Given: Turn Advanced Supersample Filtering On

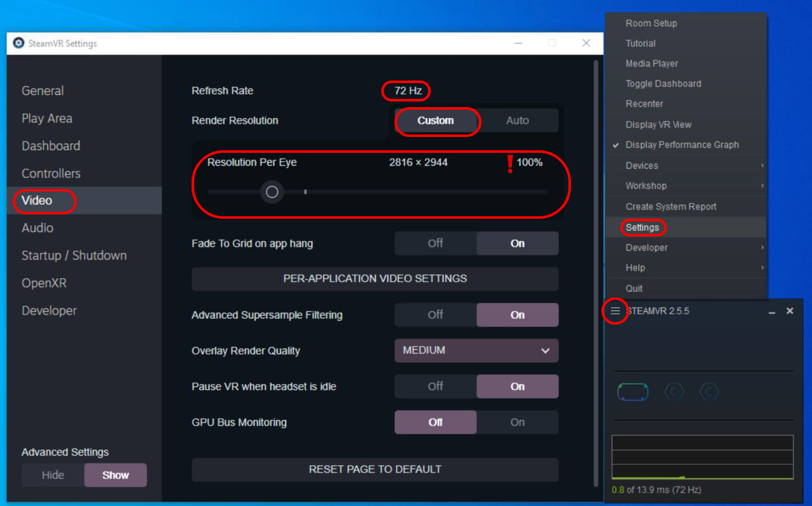Looking at the screenshot, I should coord(518,315).
